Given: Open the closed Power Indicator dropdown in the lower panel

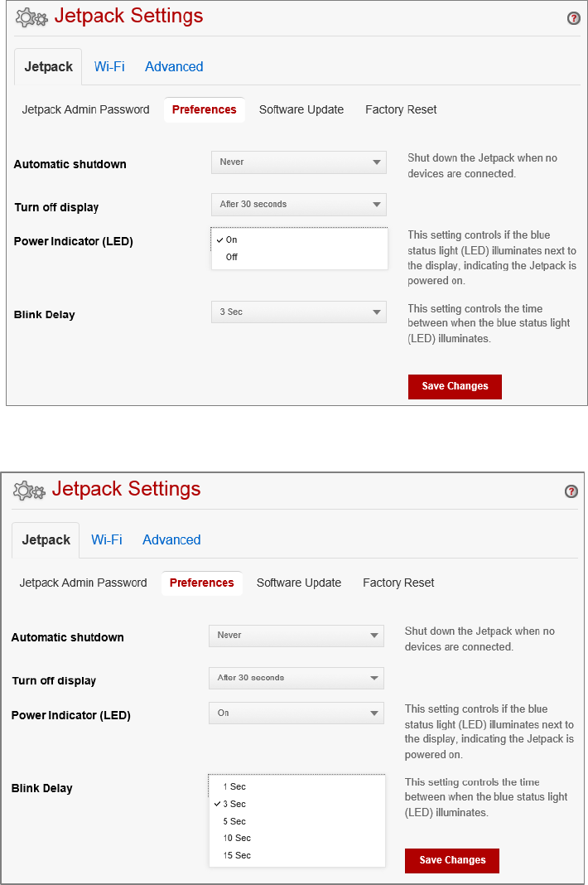Looking at the screenshot, I should click(x=296, y=713).
